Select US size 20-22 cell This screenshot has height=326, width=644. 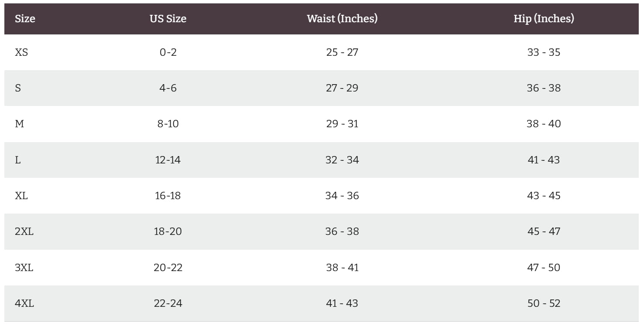pyautogui.click(x=168, y=268)
